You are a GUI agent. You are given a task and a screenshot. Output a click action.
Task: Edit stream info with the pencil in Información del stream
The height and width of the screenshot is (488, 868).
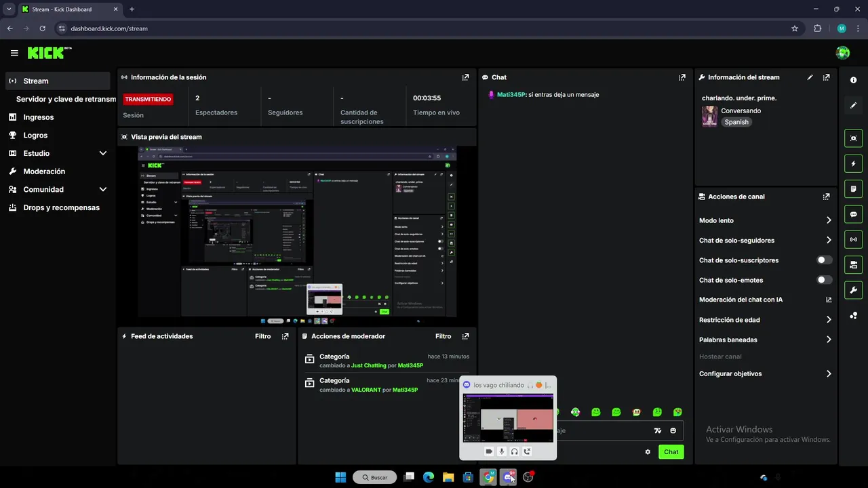810,77
